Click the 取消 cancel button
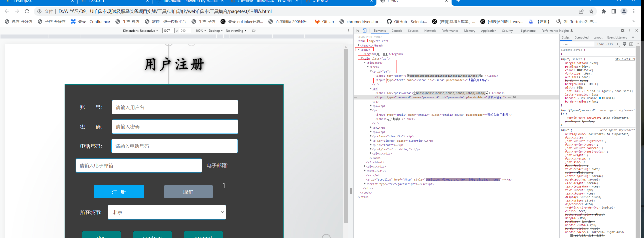 pyautogui.click(x=188, y=192)
